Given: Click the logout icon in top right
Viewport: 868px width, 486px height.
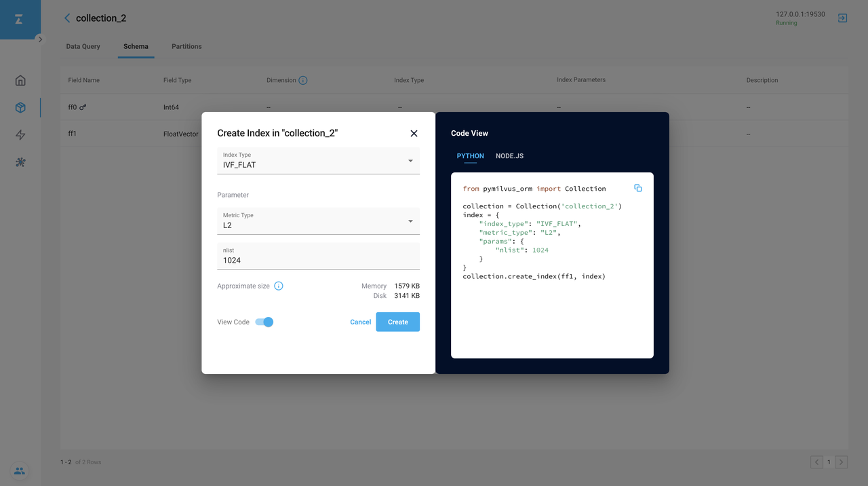Looking at the screenshot, I should 842,18.
